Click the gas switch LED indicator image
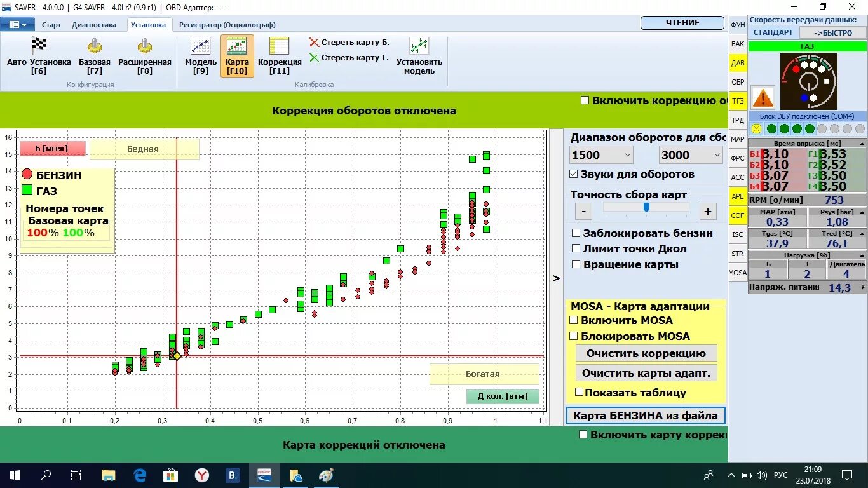Screen dimensions: 868x488 coord(808,81)
